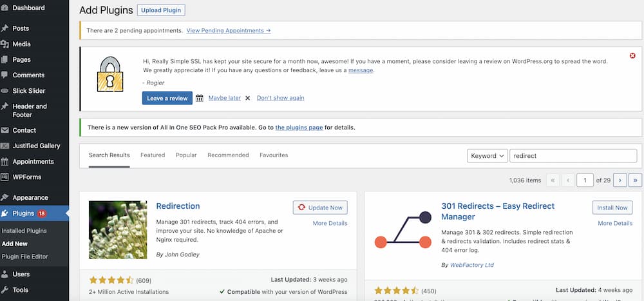
Task: Click Update Now for Redirection
Action: (x=320, y=208)
